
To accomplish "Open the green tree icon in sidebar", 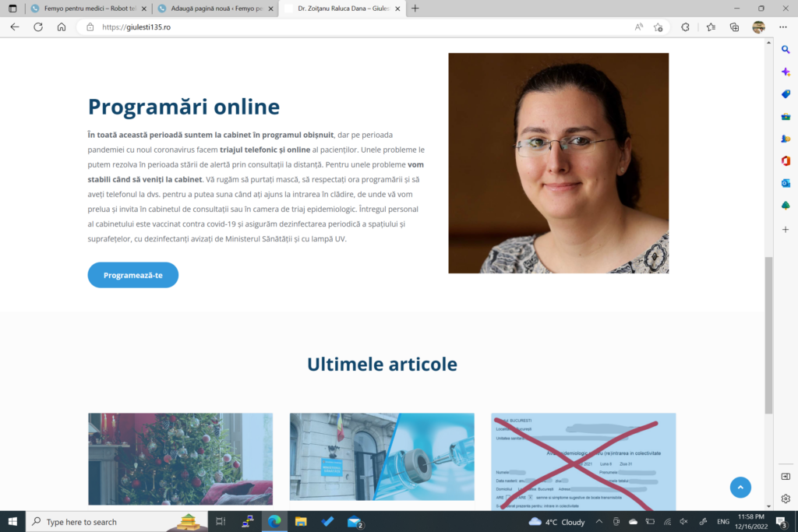I will [786, 206].
